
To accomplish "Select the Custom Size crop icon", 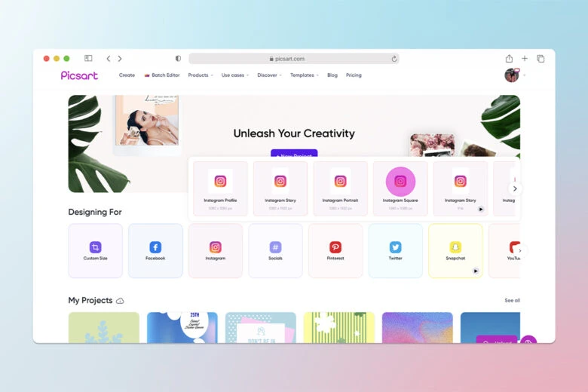I will [95, 247].
